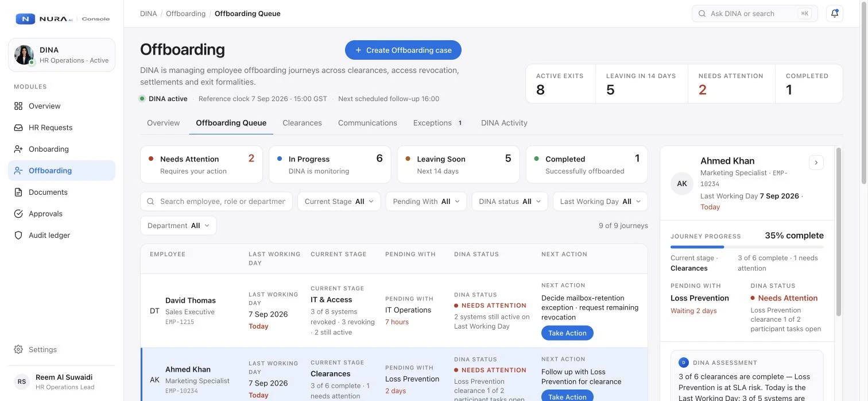The width and height of the screenshot is (868, 401).
Task: Click Take Action for Ahmed Khan row
Action: click(x=567, y=396)
